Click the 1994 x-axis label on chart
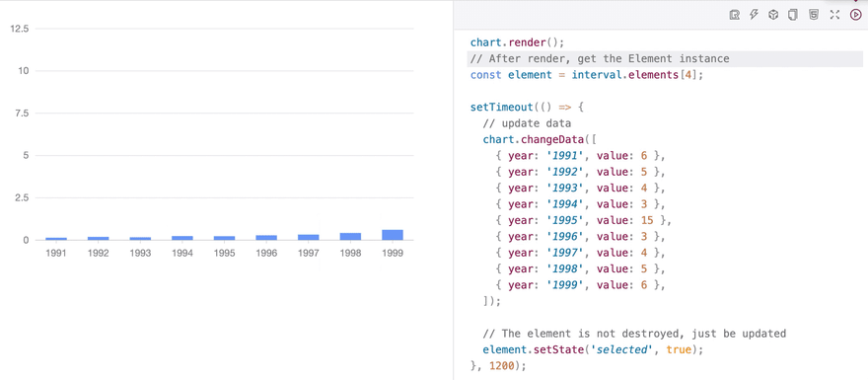868x380 pixels. coord(182,253)
